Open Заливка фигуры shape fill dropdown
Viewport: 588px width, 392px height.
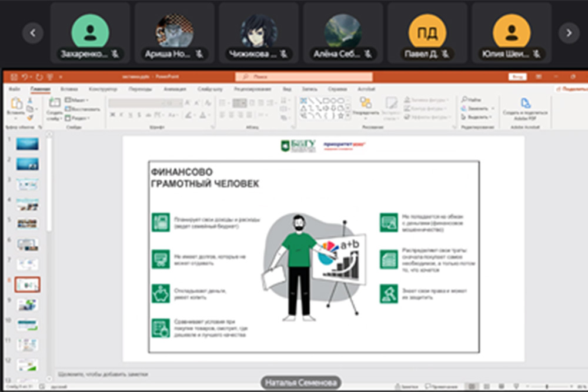click(426, 100)
